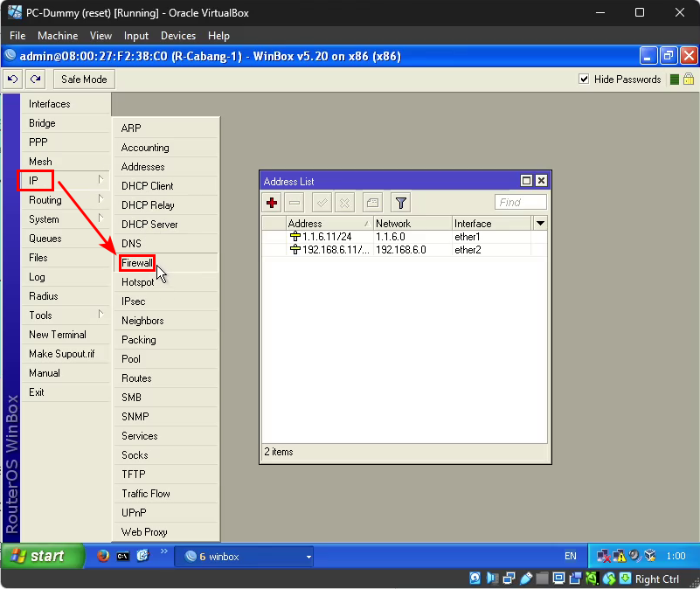This screenshot has width=700, height=589.
Task: Click the green traffic indicator square
Action: (x=675, y=80)
